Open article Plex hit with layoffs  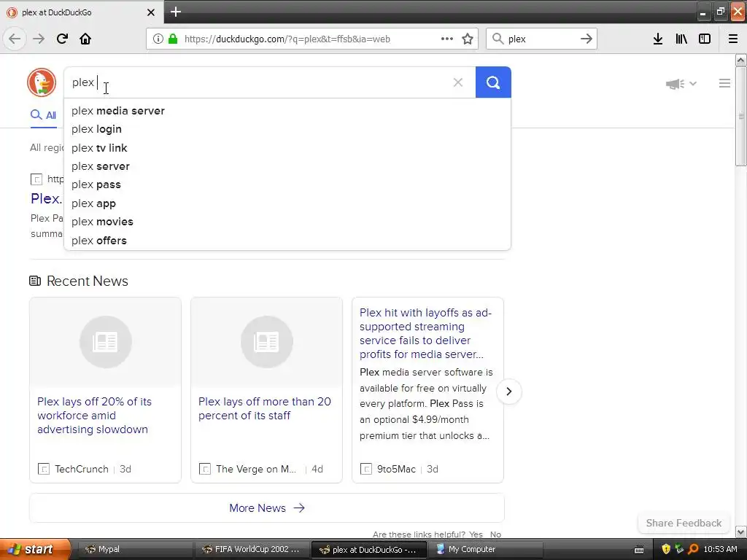point(425,333)
